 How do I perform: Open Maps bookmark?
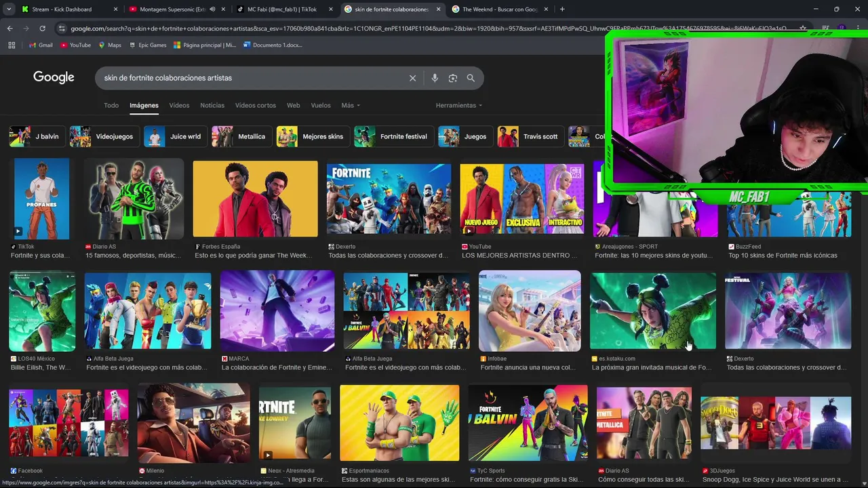point(110,45)
